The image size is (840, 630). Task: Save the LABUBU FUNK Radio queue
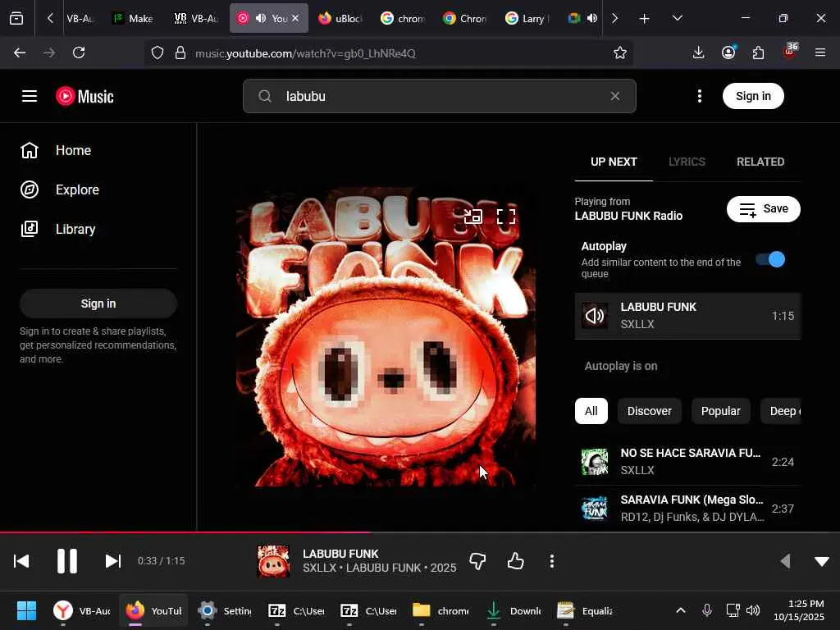coord(764,209)
